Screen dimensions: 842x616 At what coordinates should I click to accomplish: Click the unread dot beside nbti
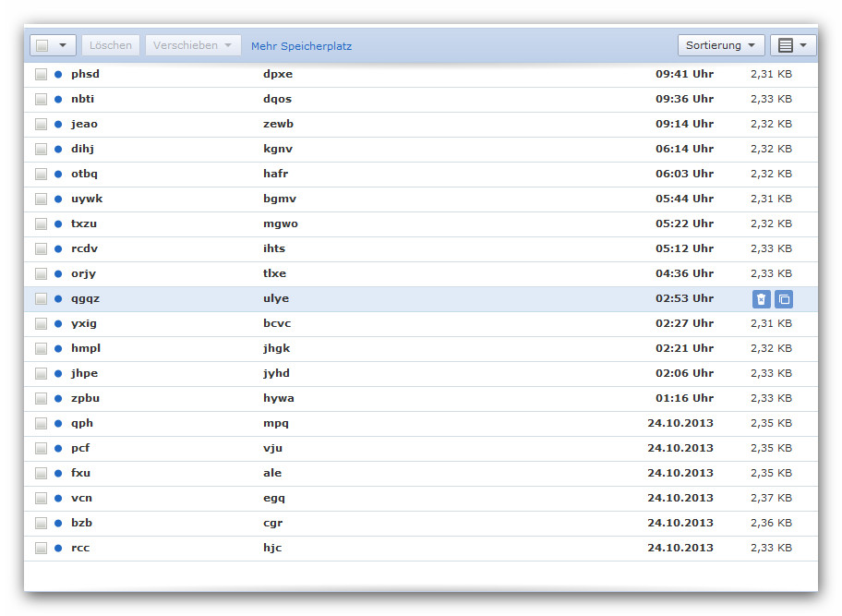coord(58,100)
